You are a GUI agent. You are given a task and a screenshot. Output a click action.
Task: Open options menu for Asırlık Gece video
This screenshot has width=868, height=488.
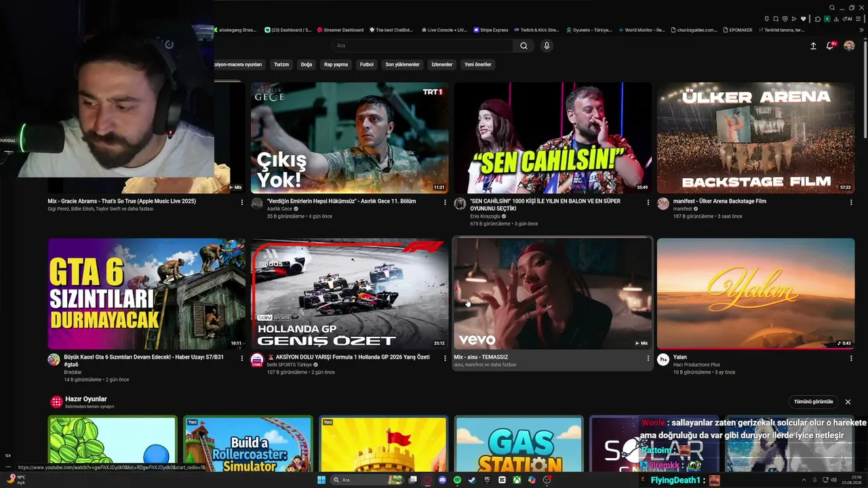[445, 202]
